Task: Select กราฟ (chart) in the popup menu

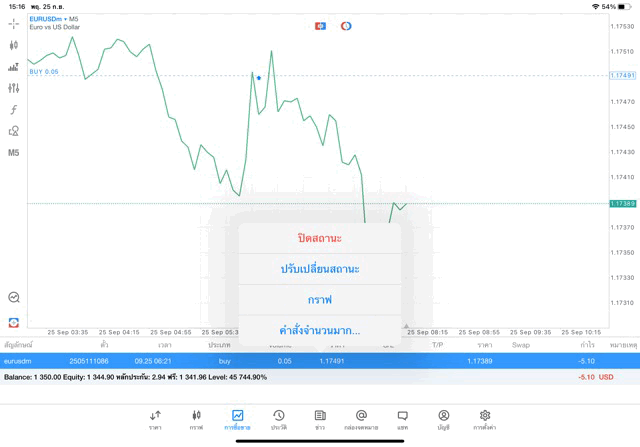Action: point(319,299)
